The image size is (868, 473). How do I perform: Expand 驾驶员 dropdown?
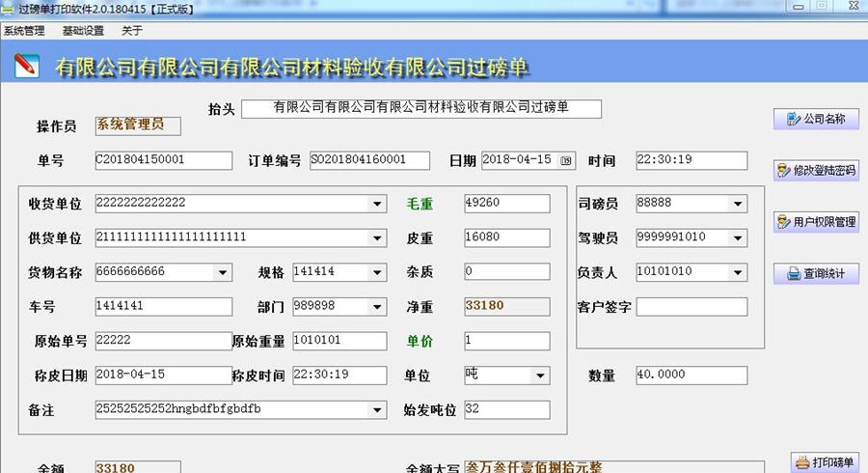coord(738,238)
